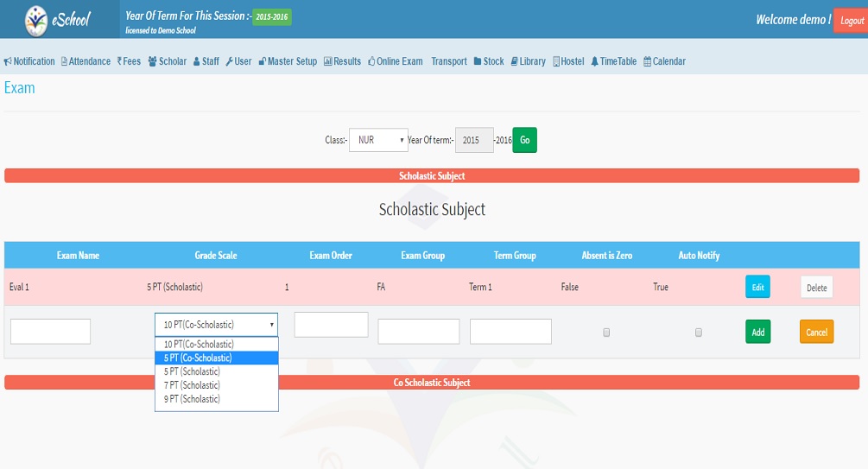
Task: Open Notification via its megaphone icon
Action: 8,61
